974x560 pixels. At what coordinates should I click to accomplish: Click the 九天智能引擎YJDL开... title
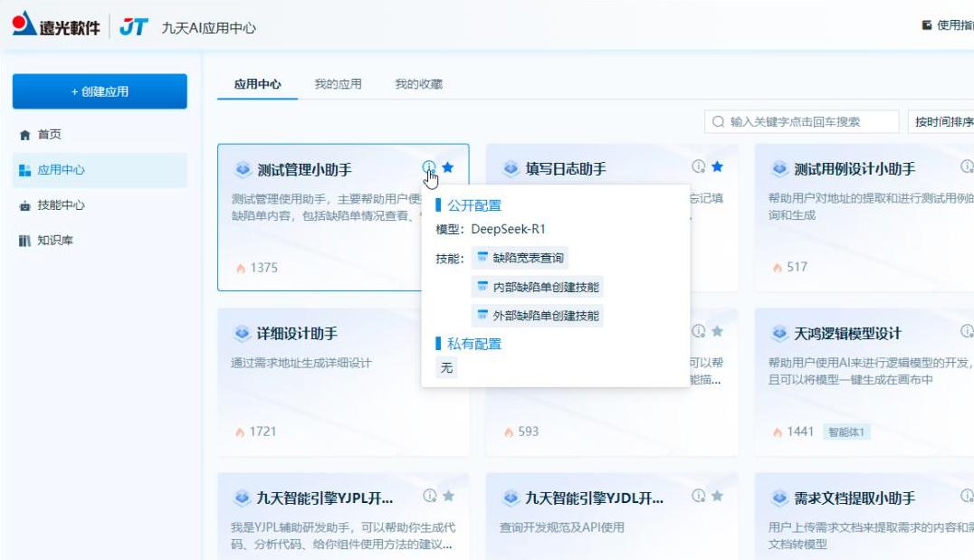coord(595,498)
